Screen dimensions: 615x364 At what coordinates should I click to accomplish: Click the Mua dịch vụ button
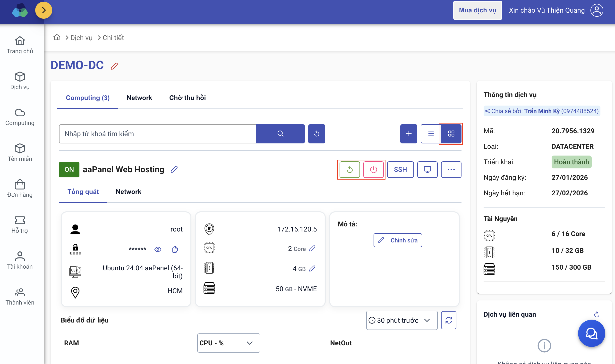(x=477, y=10)
